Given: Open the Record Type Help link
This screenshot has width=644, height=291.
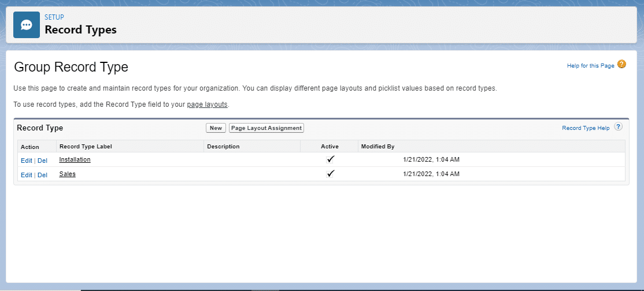Looking at the screenshot, I should (586, 128).
